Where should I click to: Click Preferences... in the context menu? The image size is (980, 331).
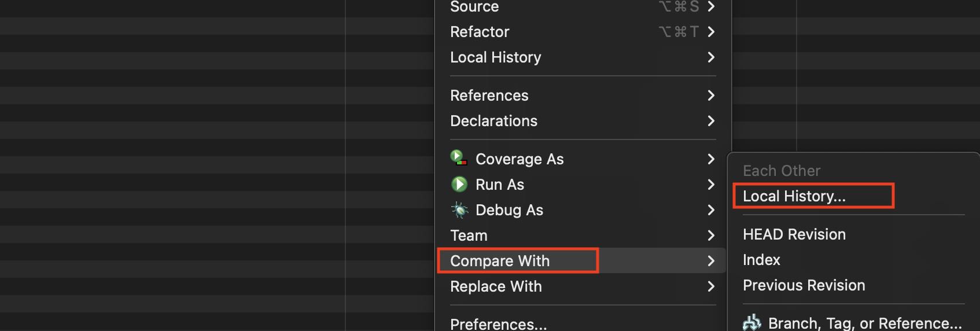498,324
